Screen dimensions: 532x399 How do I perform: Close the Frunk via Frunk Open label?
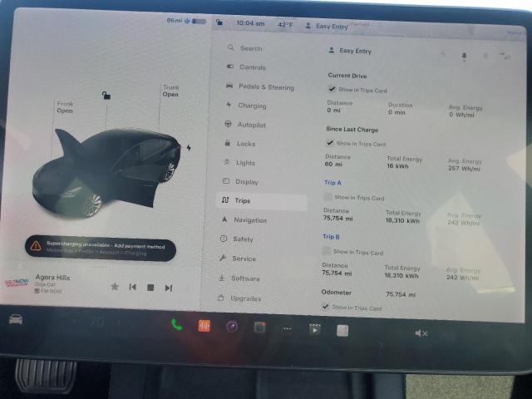pyautogui.click(x=65, y=107)
